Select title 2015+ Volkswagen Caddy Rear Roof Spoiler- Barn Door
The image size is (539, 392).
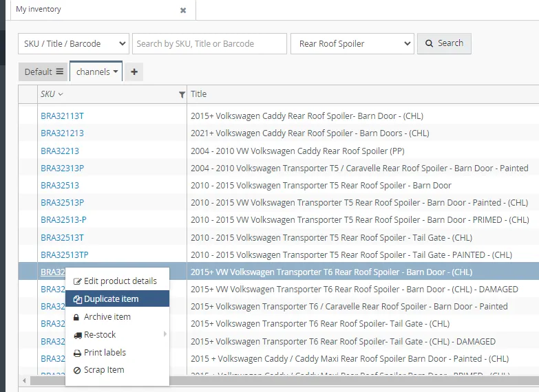[307, 116]
